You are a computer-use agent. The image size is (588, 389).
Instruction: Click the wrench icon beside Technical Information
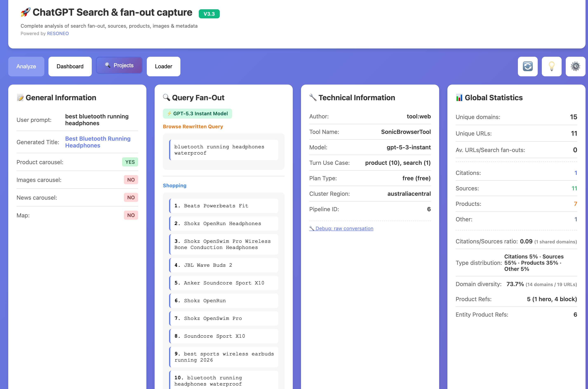tap(313, 98)
